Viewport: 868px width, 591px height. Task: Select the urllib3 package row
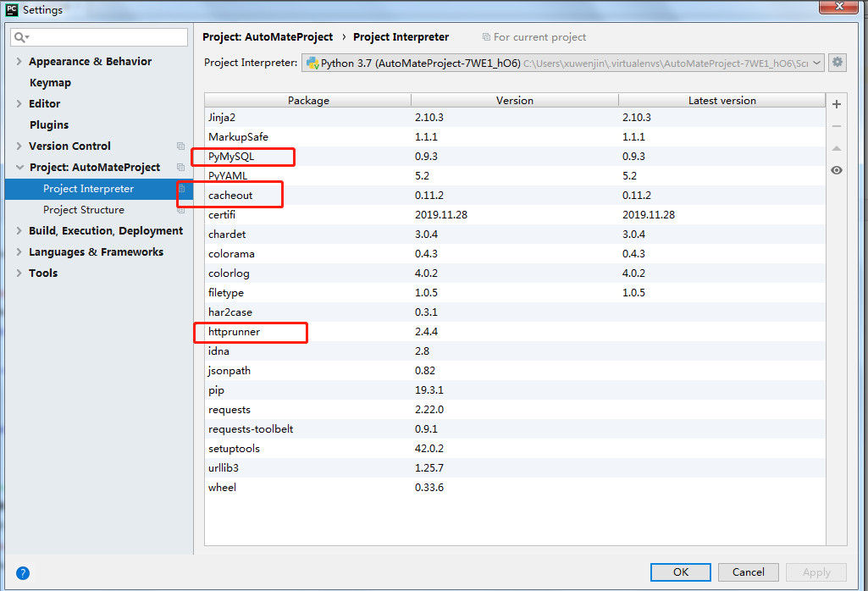(x=515, y=468)
